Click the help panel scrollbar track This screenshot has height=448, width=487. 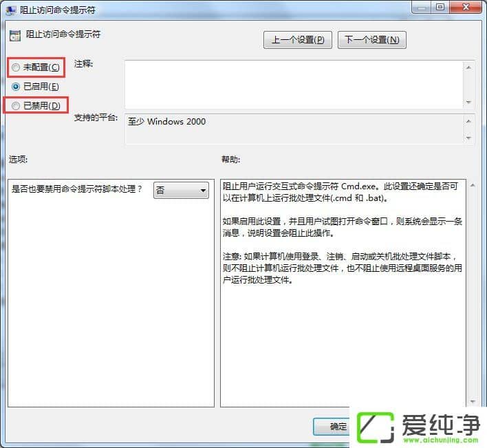(473, 294)
